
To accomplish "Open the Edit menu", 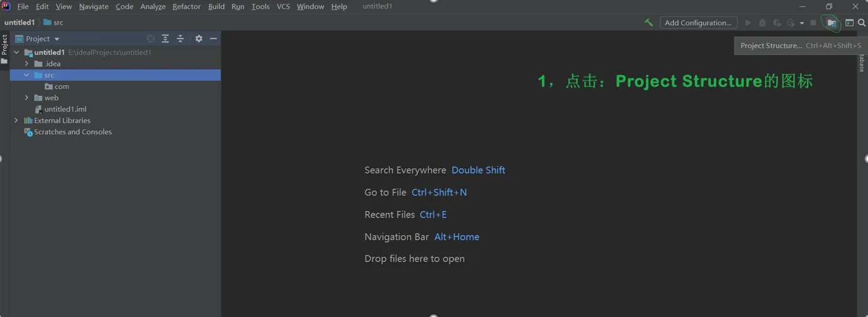I will (x=42, y=6).
